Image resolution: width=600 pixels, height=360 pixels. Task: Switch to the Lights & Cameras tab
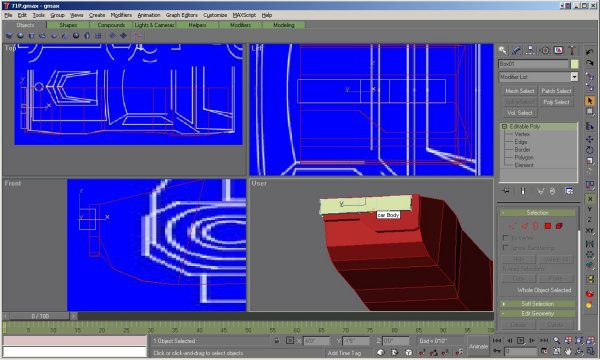click(154, 25)
